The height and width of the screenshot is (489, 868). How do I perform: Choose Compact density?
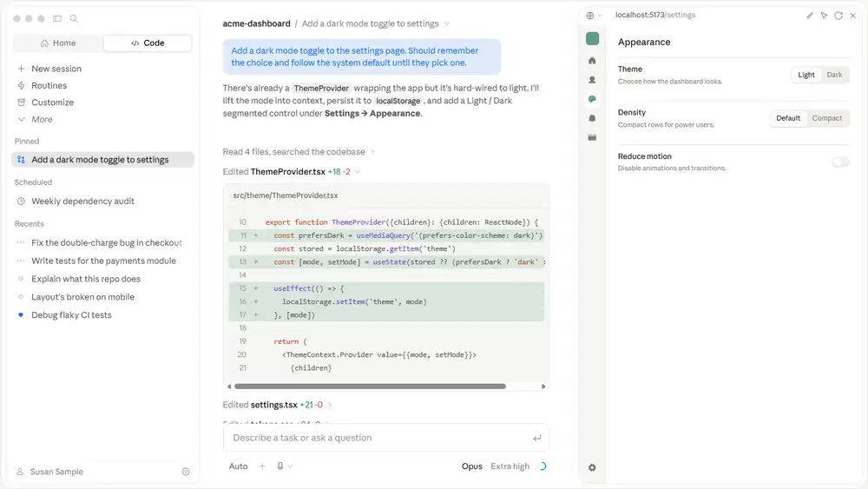[827, 118]
